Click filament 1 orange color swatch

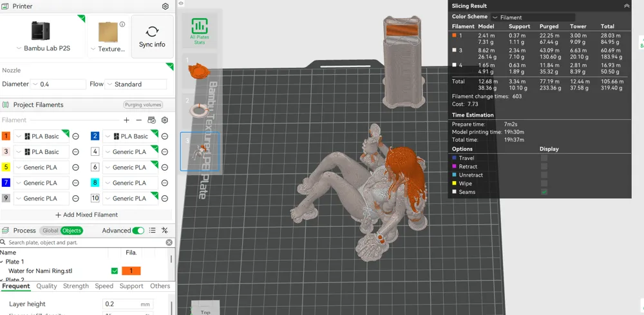tap(6, 136)
